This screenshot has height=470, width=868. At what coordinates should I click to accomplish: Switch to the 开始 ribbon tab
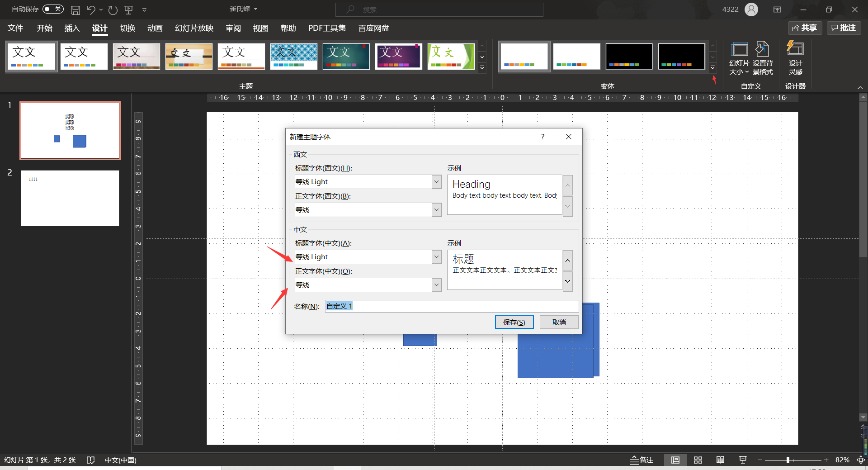pyautogui.click(x=44, y=28)
